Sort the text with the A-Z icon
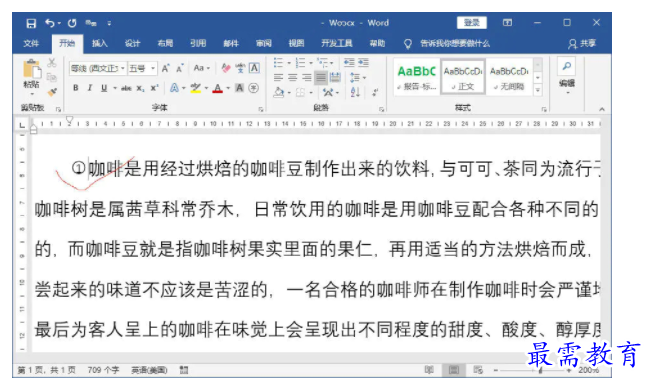This screenshot has width=649, height=386. pos(355,92)
